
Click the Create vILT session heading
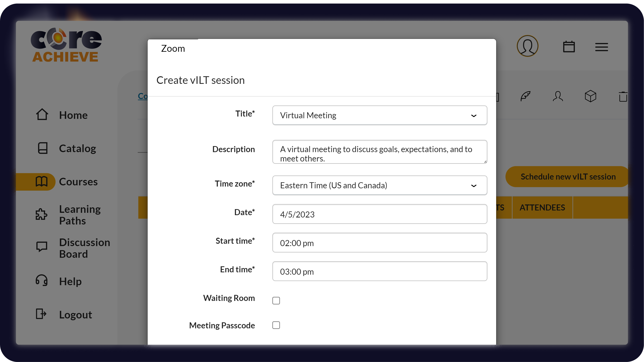200,80
